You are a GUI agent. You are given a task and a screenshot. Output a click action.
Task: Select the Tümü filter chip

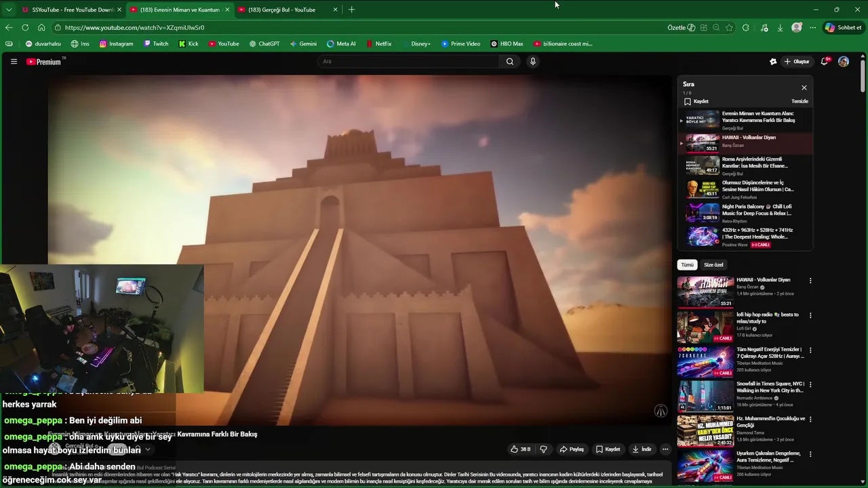pos(688,265)
